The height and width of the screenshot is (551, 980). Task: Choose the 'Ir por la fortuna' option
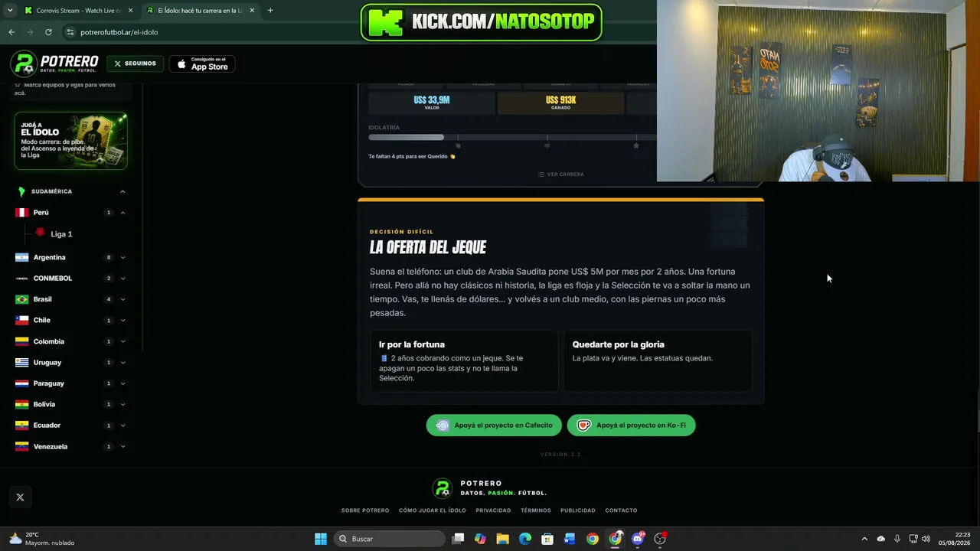(464, 361)
